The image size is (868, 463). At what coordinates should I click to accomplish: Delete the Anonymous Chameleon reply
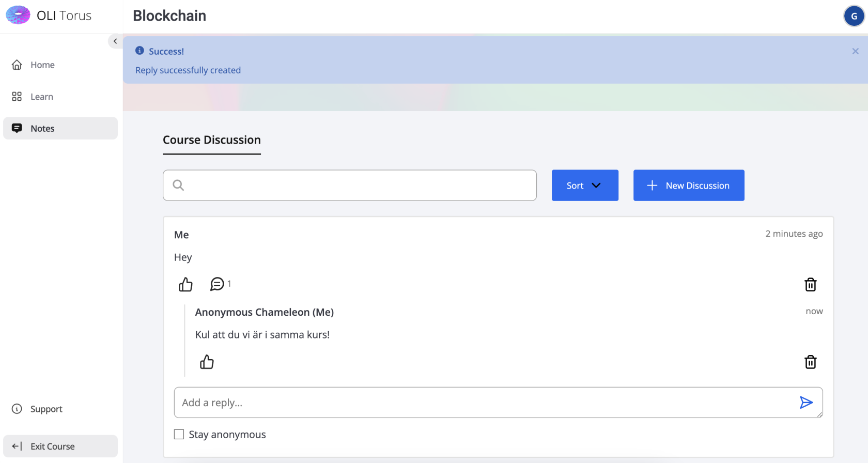tap(810, 362)
